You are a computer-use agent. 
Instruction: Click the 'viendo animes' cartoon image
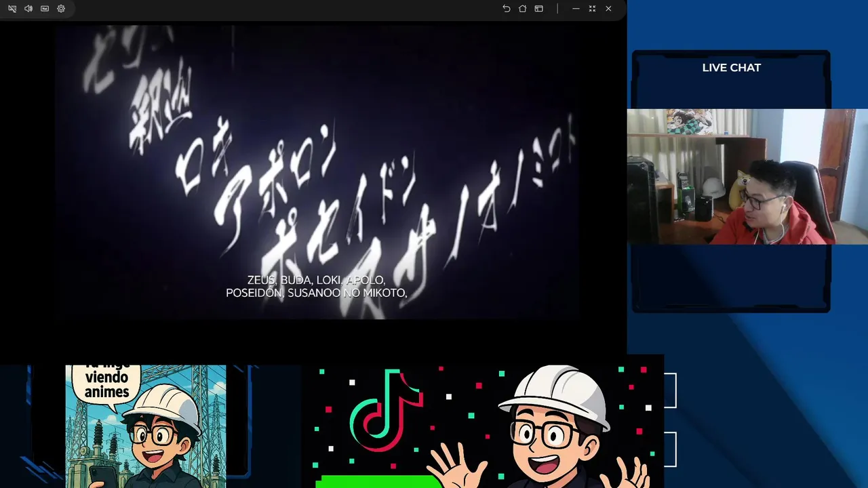coord(146,426)
